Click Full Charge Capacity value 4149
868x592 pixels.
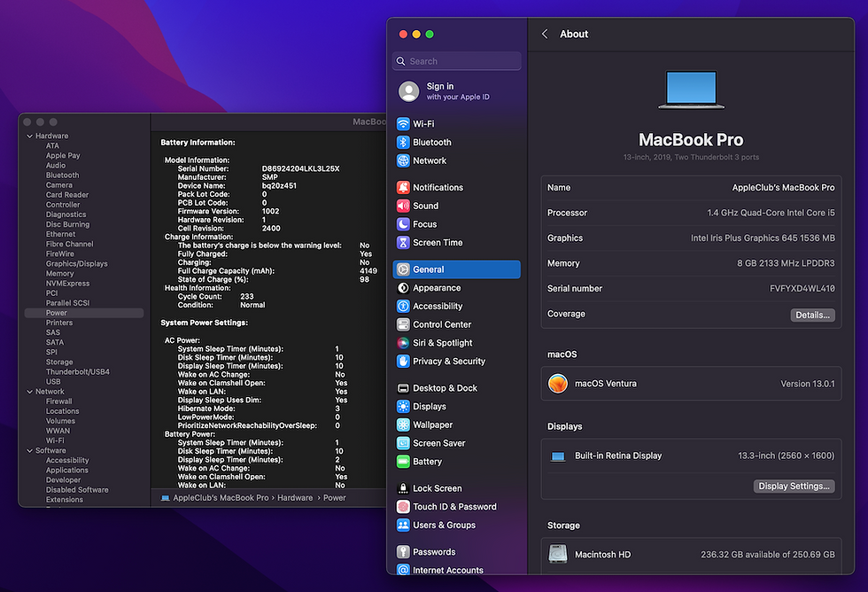(368, 271)
